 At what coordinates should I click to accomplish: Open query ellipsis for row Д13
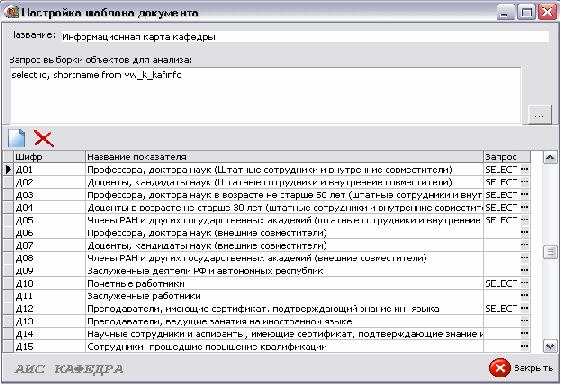[x=525, y=321]
